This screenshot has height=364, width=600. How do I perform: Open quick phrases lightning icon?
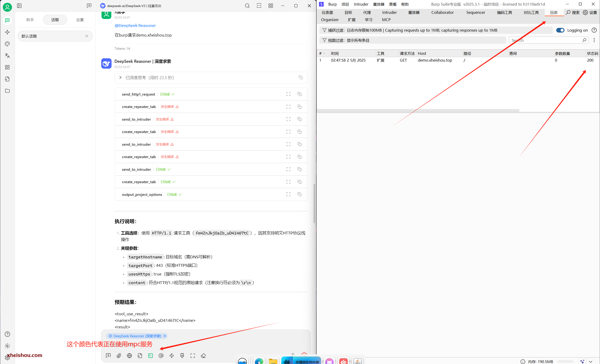(x=172, y=356)
